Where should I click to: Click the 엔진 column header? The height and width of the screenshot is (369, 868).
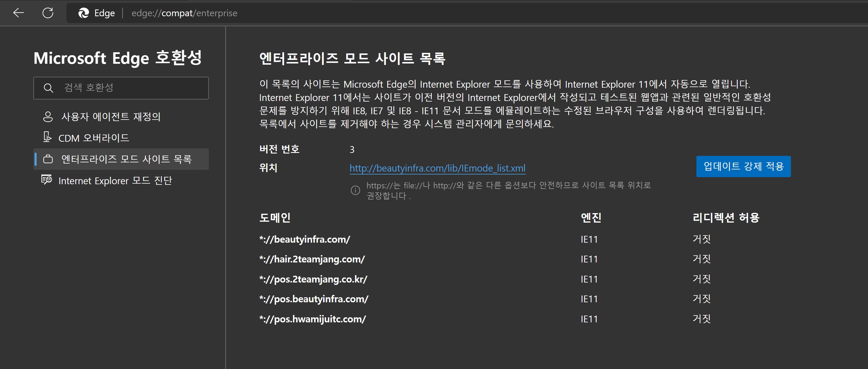pos(591,218)
